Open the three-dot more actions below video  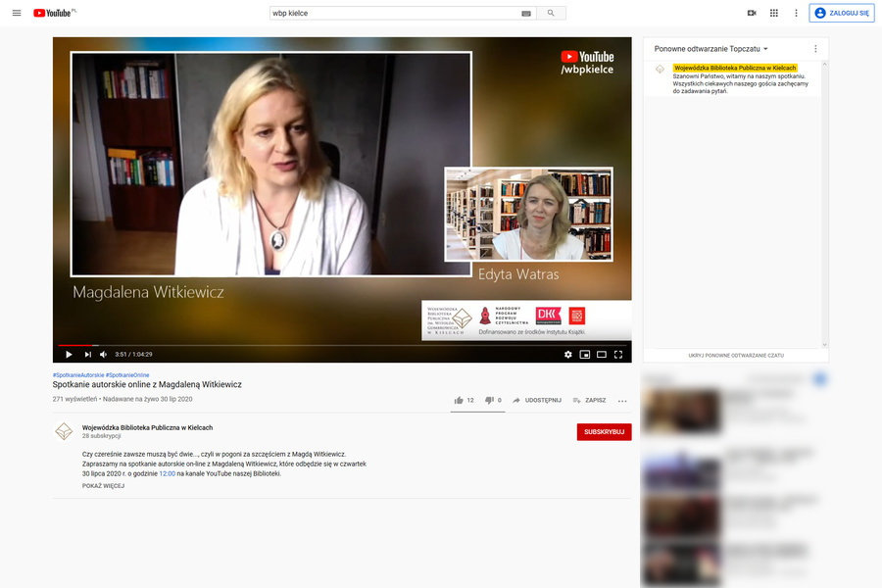point(622,400)
